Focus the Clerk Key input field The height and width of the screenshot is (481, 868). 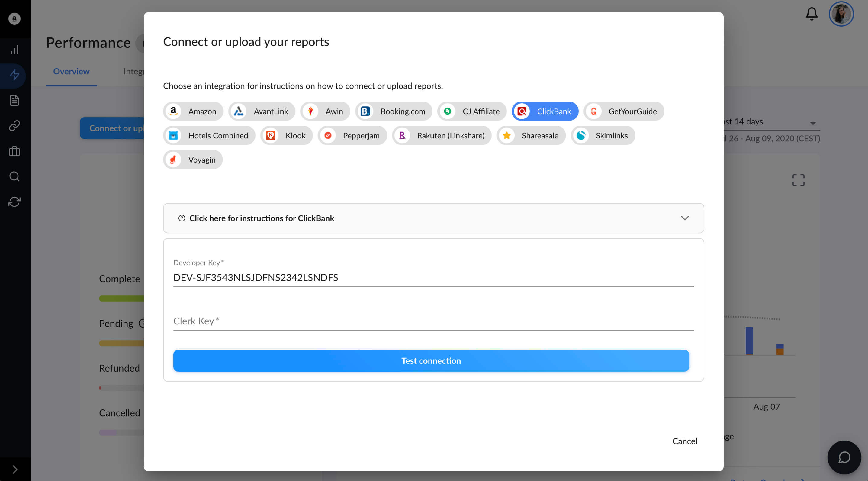[x=433, y=321]
